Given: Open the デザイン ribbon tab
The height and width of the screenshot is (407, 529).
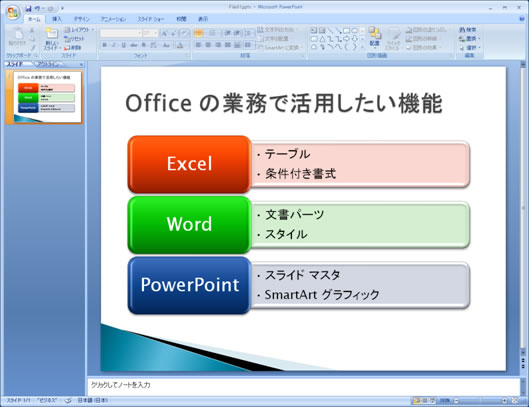Looking at the screenshot, I should (x=81, y=19).
